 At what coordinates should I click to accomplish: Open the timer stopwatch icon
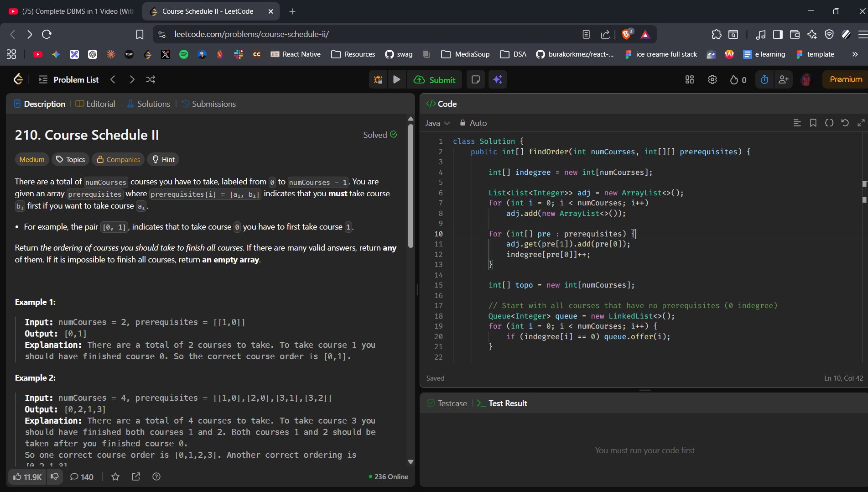tap(764, 79)
